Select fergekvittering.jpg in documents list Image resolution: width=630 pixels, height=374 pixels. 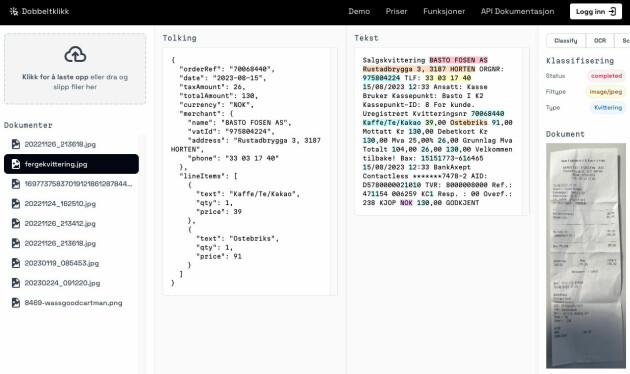click(72, 164)
